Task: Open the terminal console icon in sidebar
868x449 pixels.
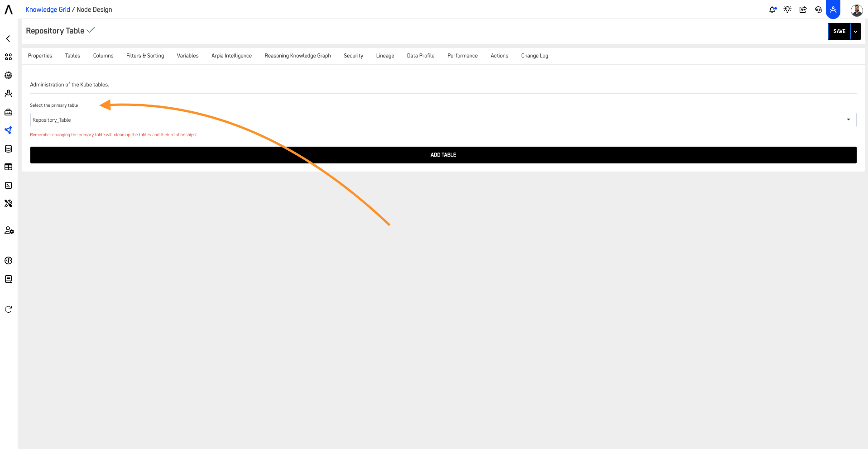Action: 8,186
